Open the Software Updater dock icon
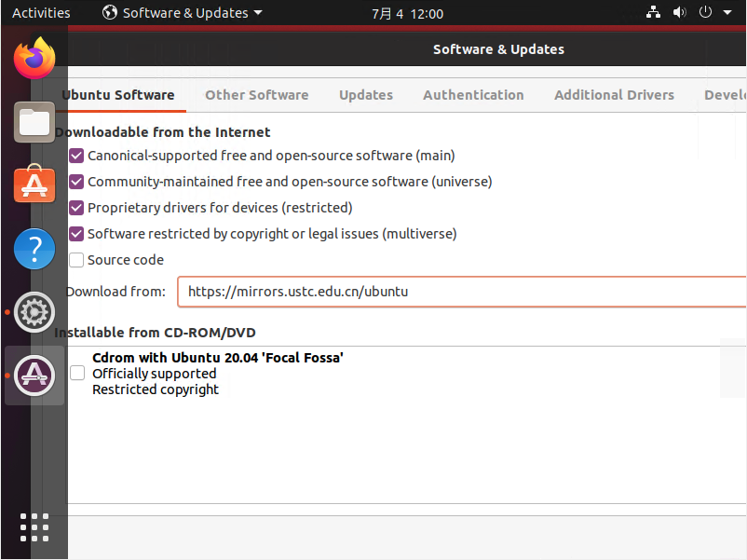Screen dimensions: 747x560 pos(34,312)
